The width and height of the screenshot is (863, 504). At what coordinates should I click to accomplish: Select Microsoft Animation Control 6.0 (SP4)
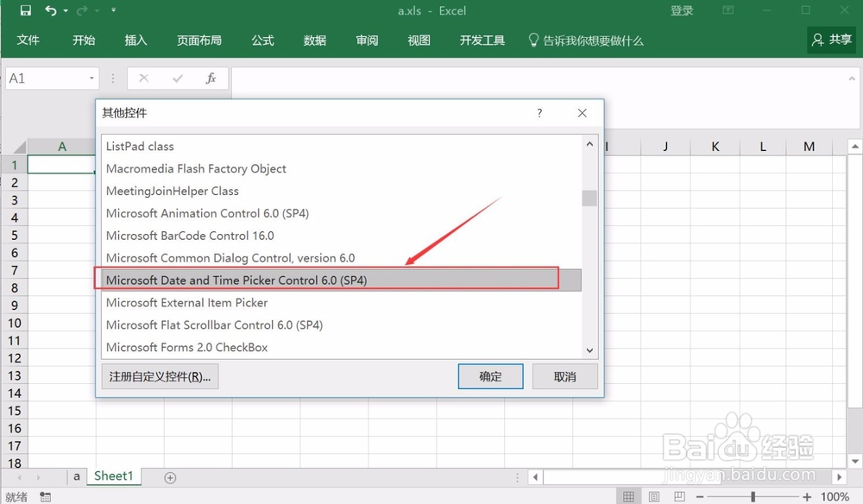pos(341,213)
